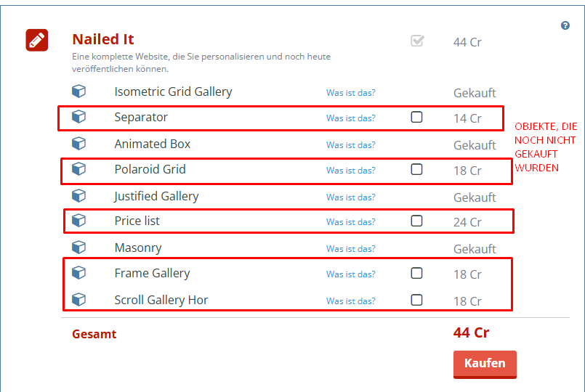Screen dimensions: 585x392
Task: Tick the Scroll Gallery Hor checkbox
Action: coord(416,300)
